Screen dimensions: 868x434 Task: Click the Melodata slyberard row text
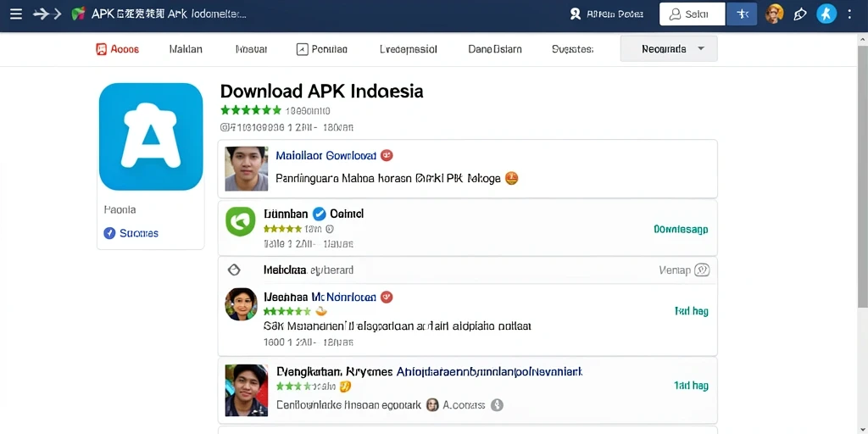pos(309,270)
